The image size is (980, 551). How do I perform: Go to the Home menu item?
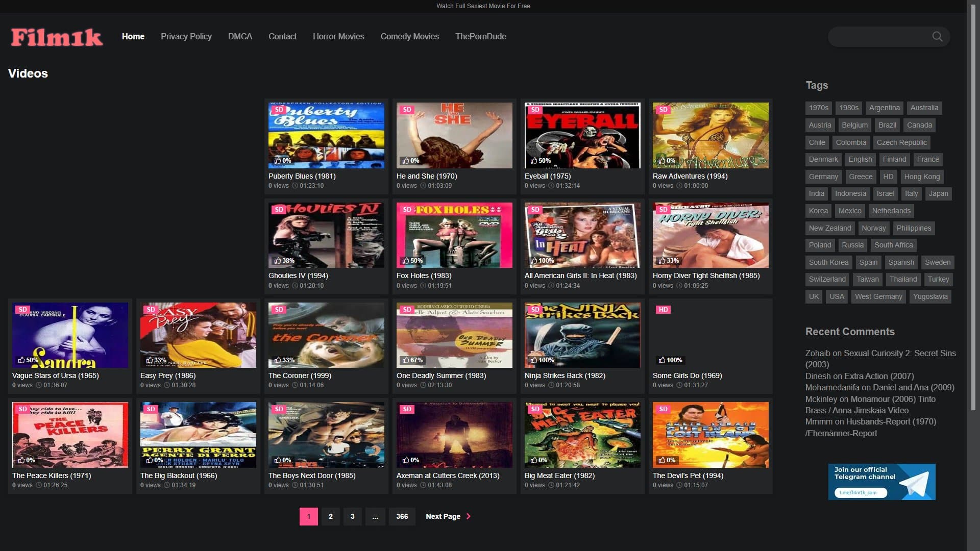(x=133, y=36)
